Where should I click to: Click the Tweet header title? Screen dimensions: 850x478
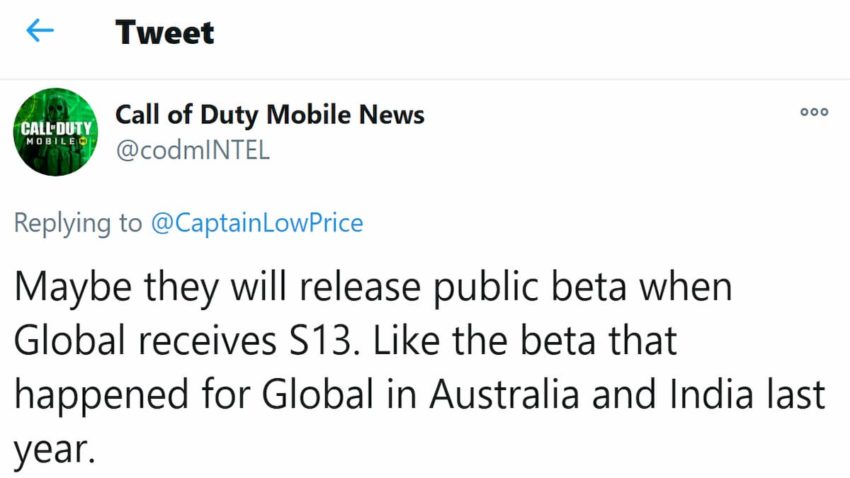tap(164, 32)
